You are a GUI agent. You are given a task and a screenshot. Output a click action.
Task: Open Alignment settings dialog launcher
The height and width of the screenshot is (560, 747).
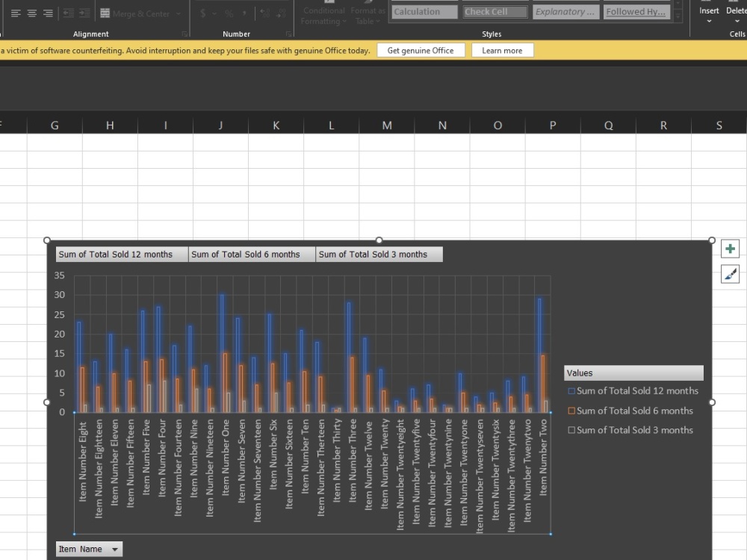pyautogui.click(x=185, y=34)
